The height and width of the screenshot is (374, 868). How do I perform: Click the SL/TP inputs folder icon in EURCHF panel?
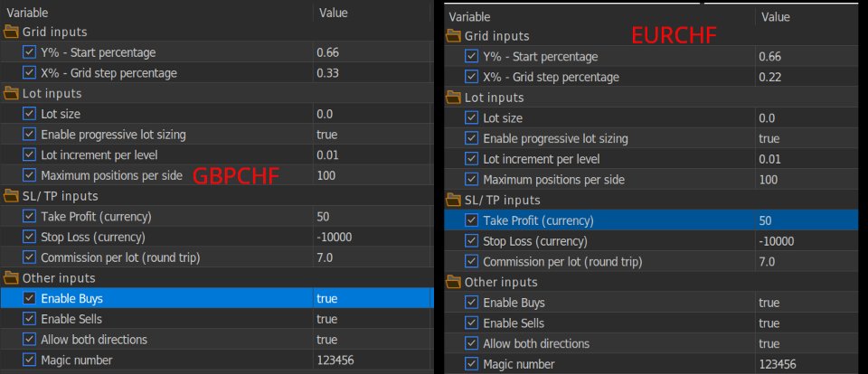(x=453, y=200)
